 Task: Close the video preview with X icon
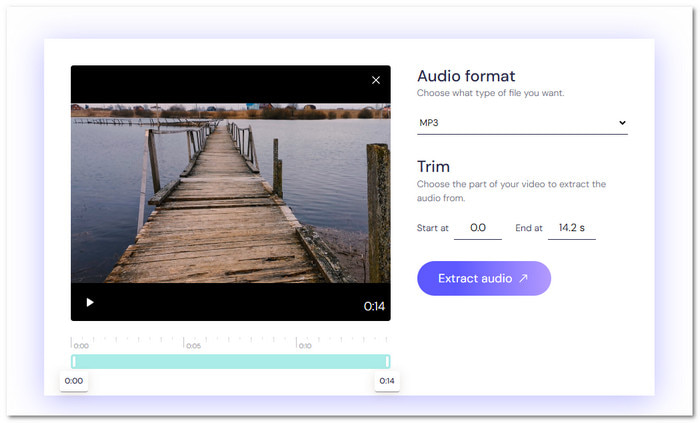376,80
